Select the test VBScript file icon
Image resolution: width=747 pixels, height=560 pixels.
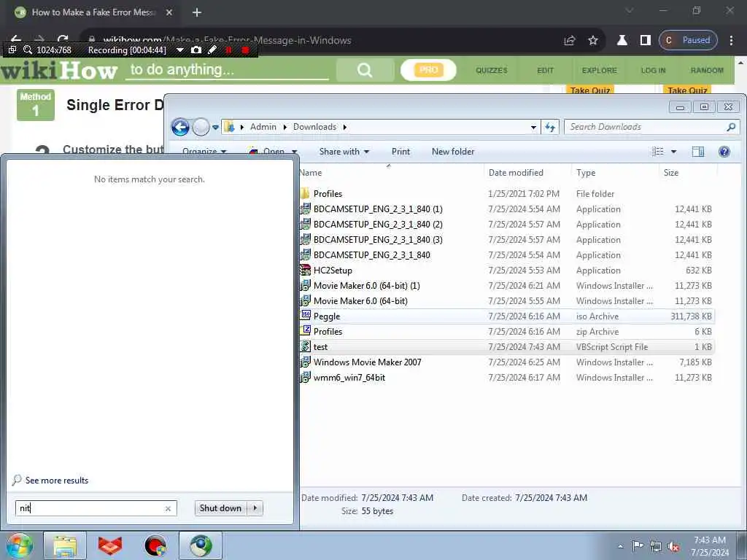306,346
